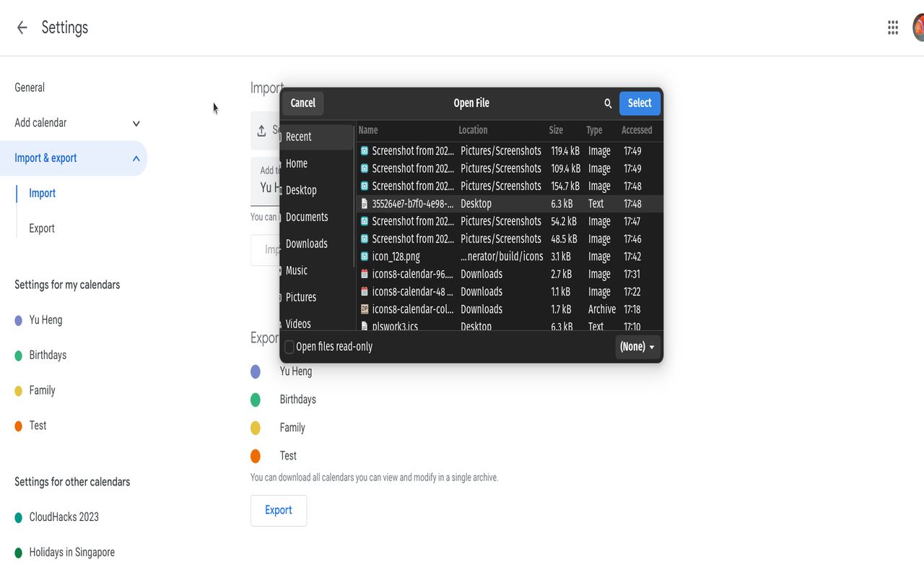Click the green dot beside Holidays in Singapore
This screenshot has width=924, height=578.
coord(19,553)
